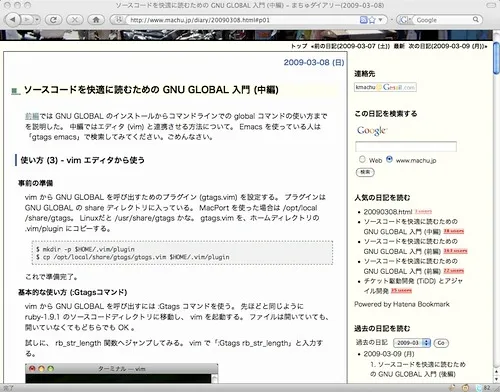The height and width of the screenshot is (392, 500).
Task: Click the vertical scrollbar thumb
Action: tap(496, 58)
